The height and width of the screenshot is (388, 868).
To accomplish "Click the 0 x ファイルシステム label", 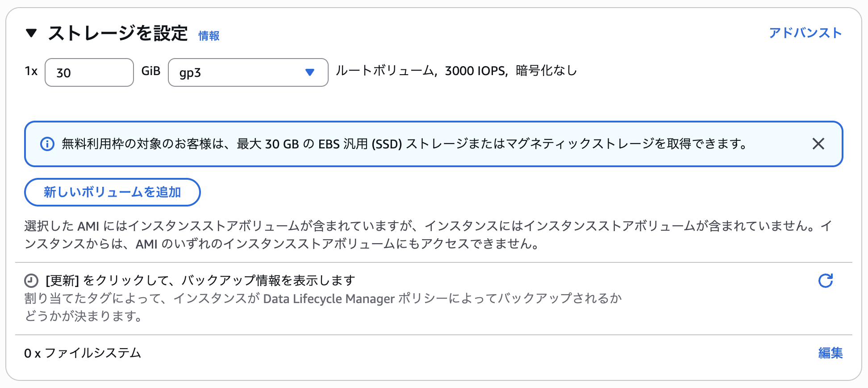I will [x=83, y=353].
